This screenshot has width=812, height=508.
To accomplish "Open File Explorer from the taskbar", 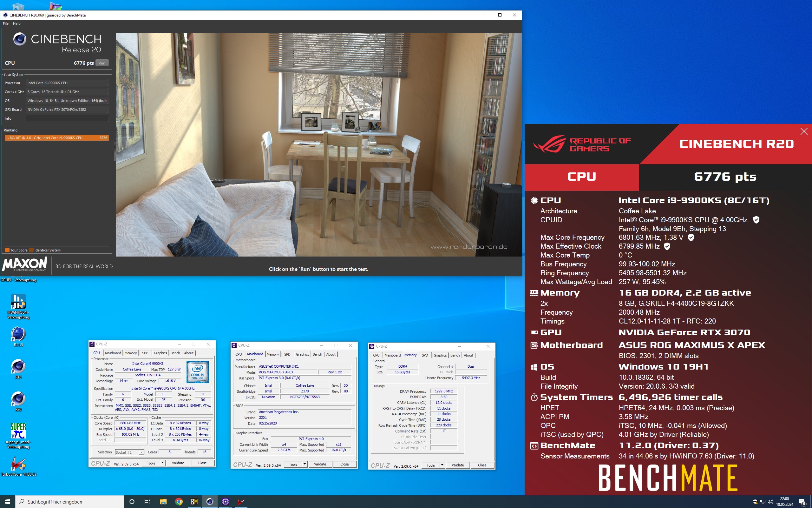I will (x=163, y=502).
